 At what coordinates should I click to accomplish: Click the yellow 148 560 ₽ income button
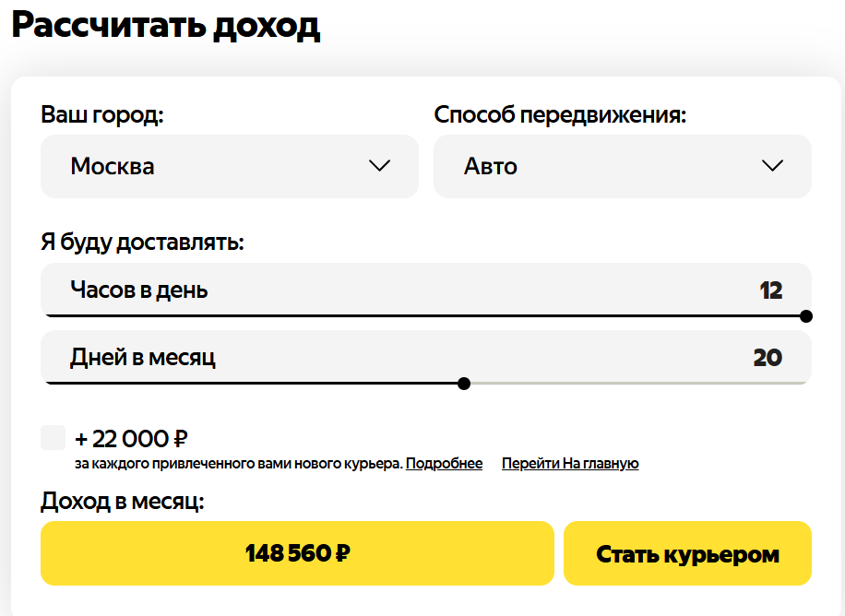296,553
